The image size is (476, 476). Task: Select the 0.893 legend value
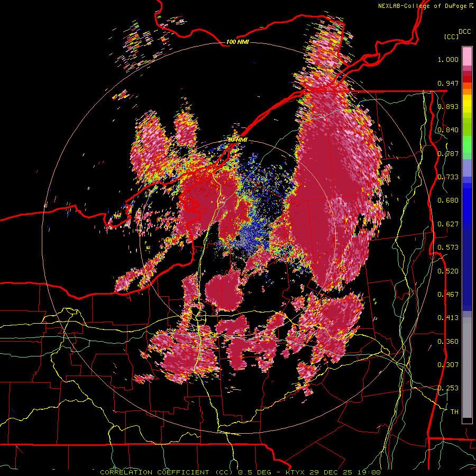[448, 106]
